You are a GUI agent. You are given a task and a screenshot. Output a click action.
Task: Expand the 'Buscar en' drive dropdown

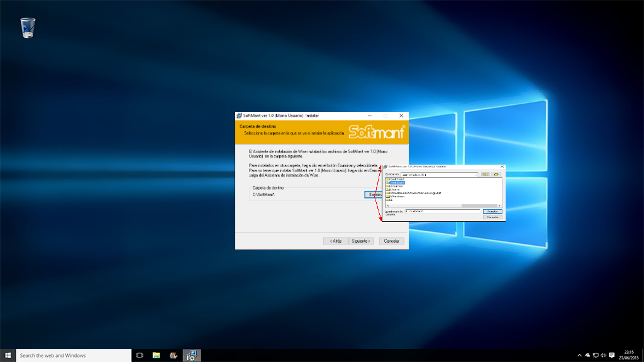(x=475, y=174)
